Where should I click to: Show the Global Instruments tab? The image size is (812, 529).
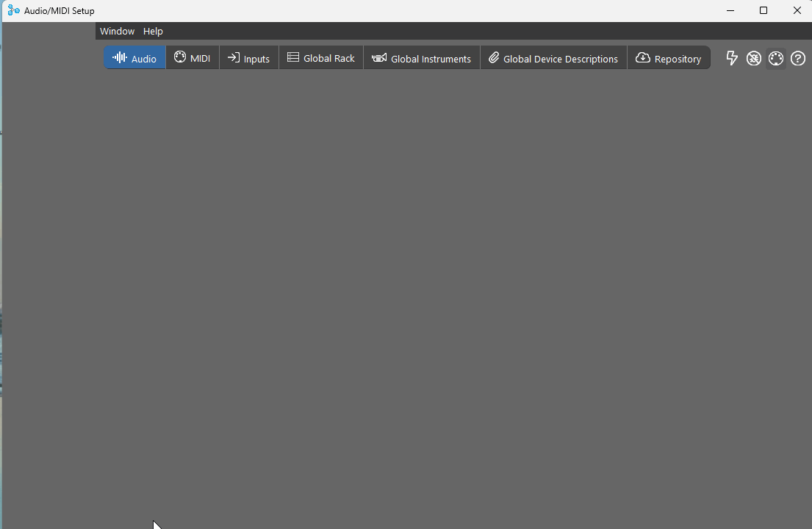(x=422, y=58)
